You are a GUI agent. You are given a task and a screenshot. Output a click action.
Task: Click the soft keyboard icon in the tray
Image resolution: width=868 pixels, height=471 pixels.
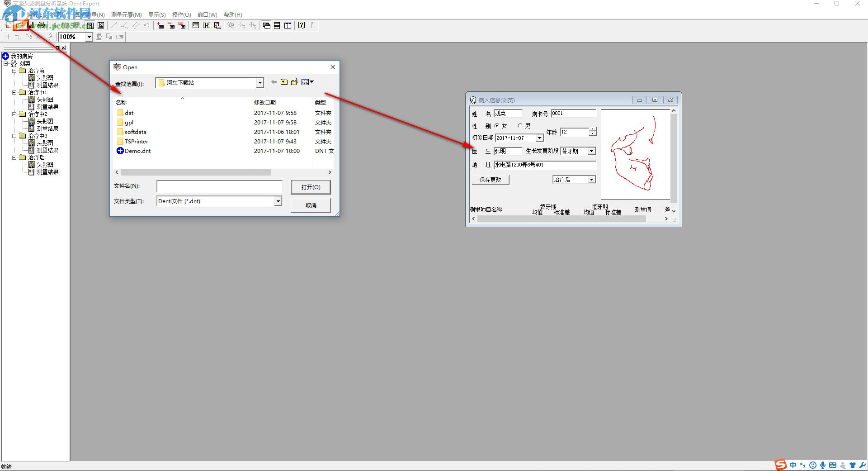(833, 465)
